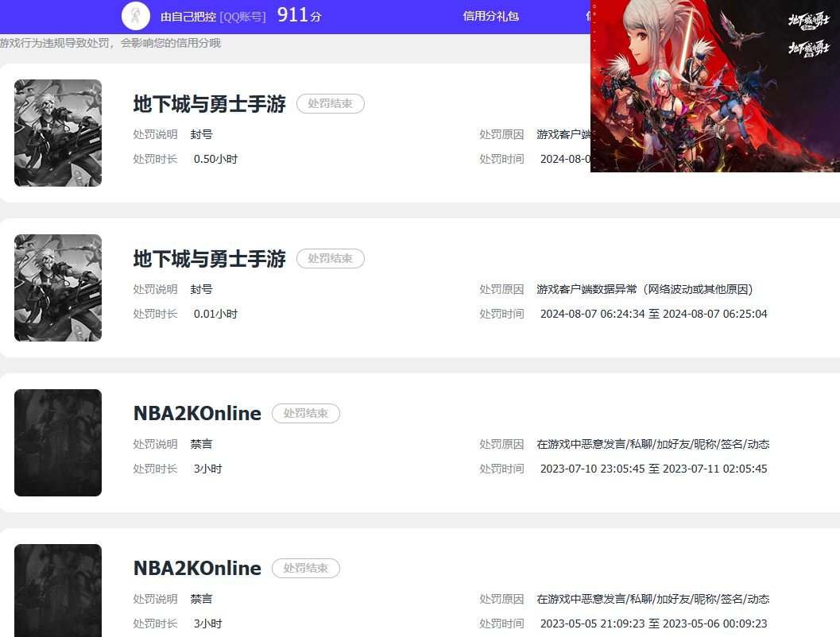Image resolution: width=840 pixels, height=637 pixels.
Task: Open thumbnail of 2023-05-05 NBA2KOnline record
Action: [58, 590]
